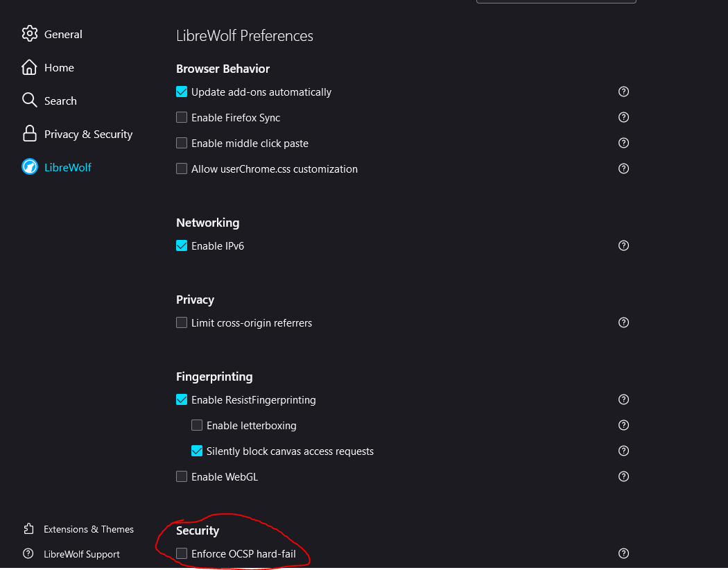This screenshot has width=728, height=570.
Task: Open help icon for Enable middle click paste
Action: point(623,143)
